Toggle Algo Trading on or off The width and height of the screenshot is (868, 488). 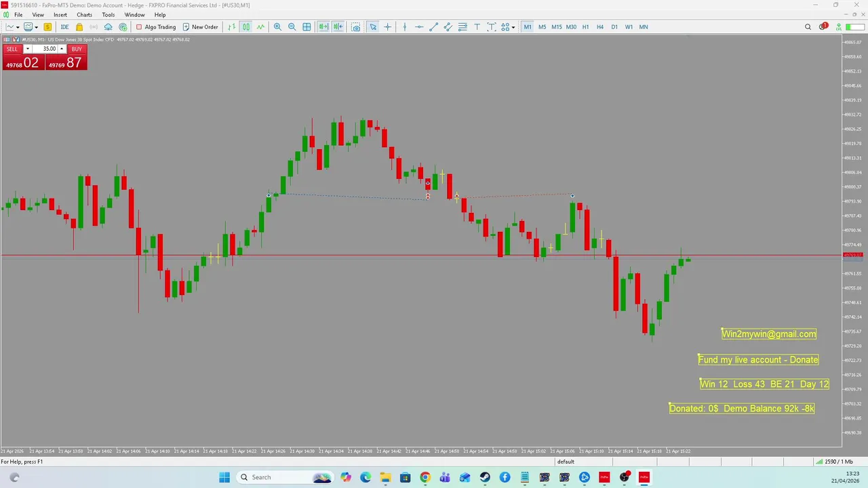pyautogui.click(x=156, y=27)
